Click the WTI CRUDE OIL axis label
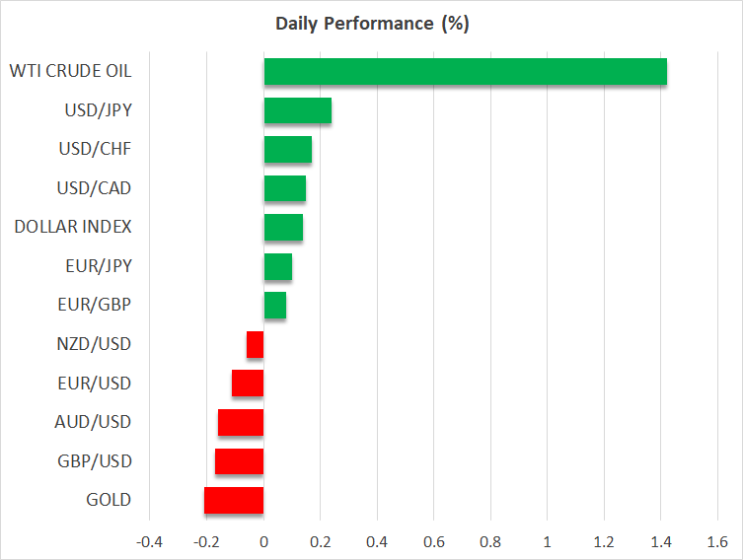743x560 pixels. coord(70,71)
